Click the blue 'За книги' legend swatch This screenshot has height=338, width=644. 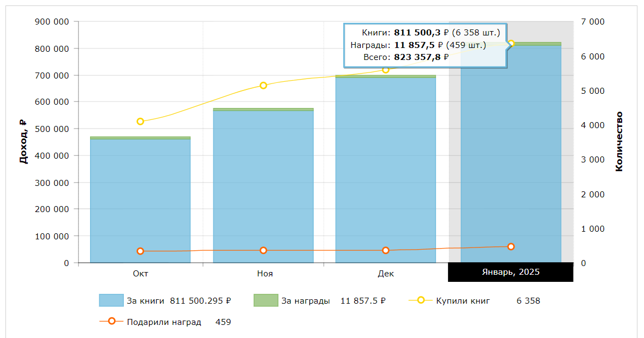click(x=111, y=300)
